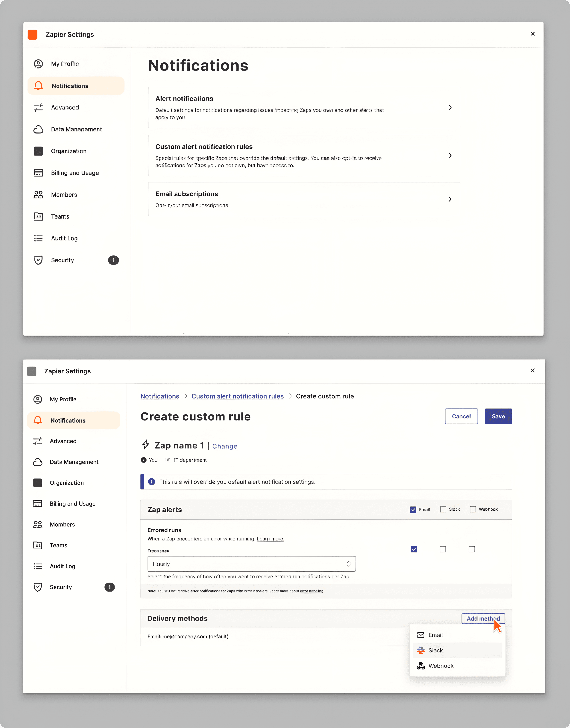Uncheck the Email checkbox in the Errored runs row
The width and height of the screenshot is (570, 728).
[x=414, y=549]
